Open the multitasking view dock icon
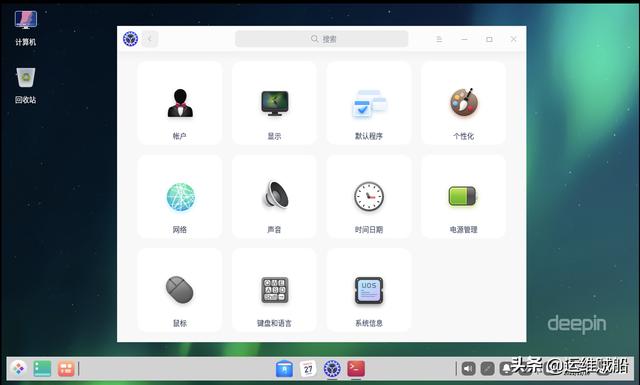 (65, 369)
